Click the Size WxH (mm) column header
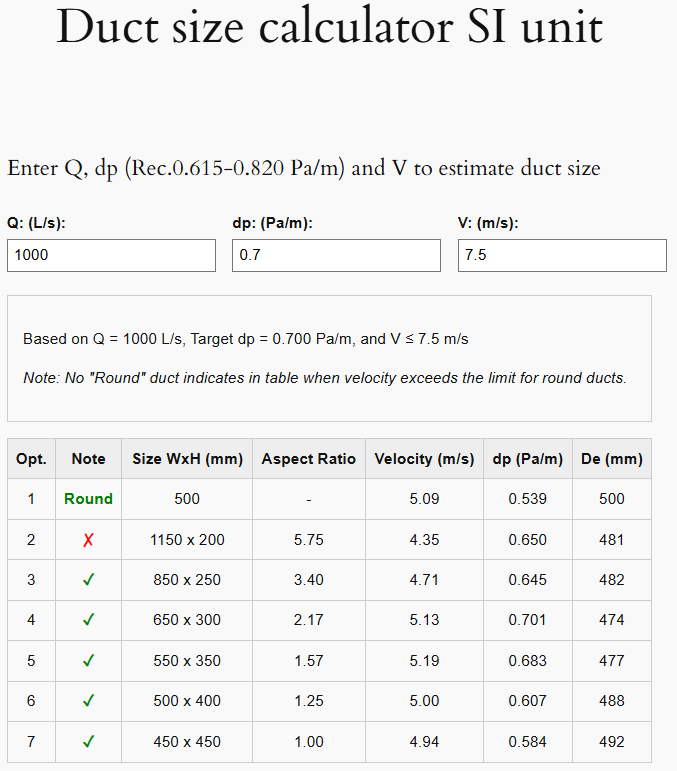The image size is (677, 771). click(x=187, y=459)
